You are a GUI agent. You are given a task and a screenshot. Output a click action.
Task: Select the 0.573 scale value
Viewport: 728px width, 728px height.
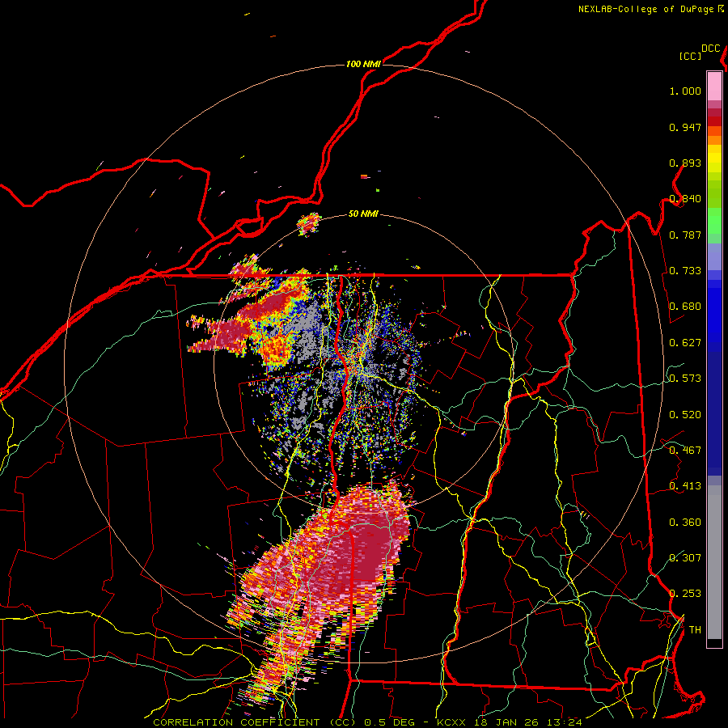(x=685, y=379)
